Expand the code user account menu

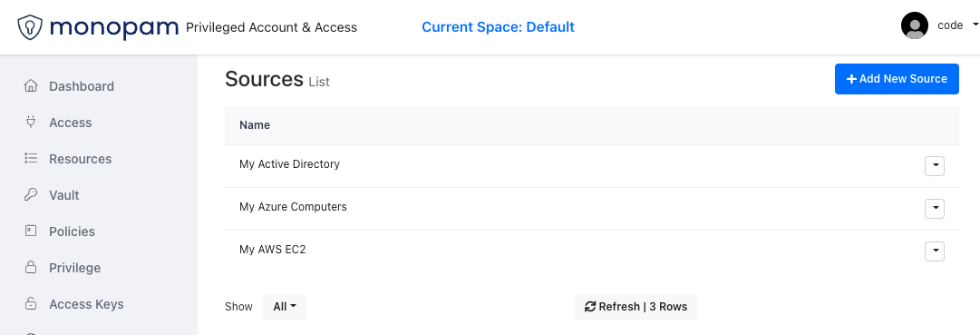[956, 25]
